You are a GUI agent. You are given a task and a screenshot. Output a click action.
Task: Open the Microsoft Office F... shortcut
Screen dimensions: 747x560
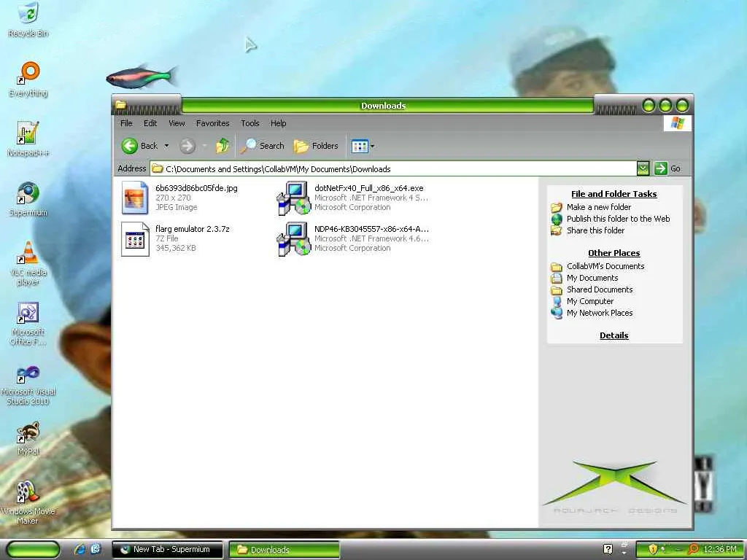click(28, 324)
